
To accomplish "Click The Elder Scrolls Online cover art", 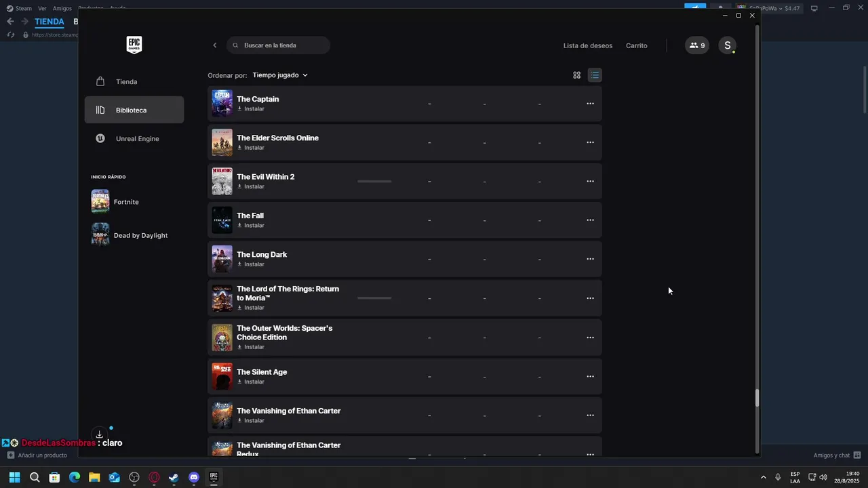I will 222,142.
